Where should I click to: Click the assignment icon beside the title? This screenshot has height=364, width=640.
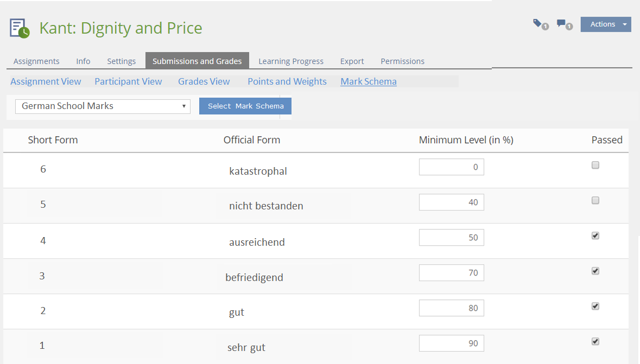click(x=20, y=28)
